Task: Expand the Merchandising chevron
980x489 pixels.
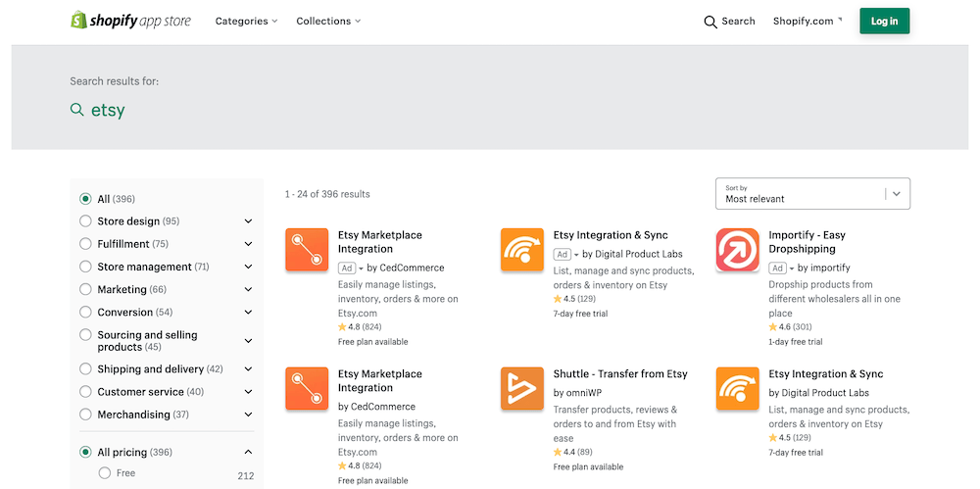Action: [x=248, y=415]
